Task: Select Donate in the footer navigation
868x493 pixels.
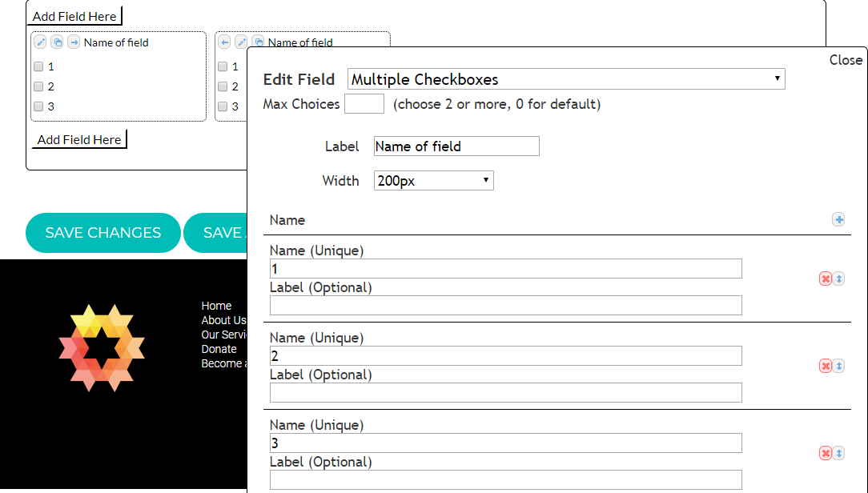Action: click(219, 349)
